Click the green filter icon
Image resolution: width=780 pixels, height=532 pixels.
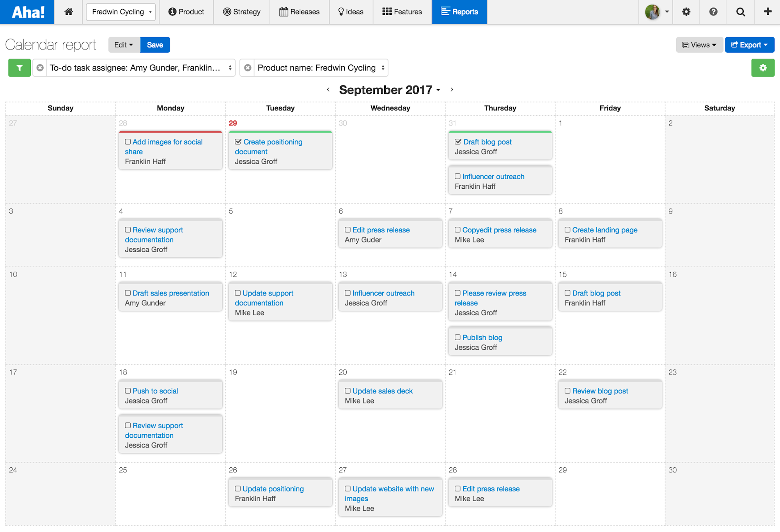click(19, 67)
